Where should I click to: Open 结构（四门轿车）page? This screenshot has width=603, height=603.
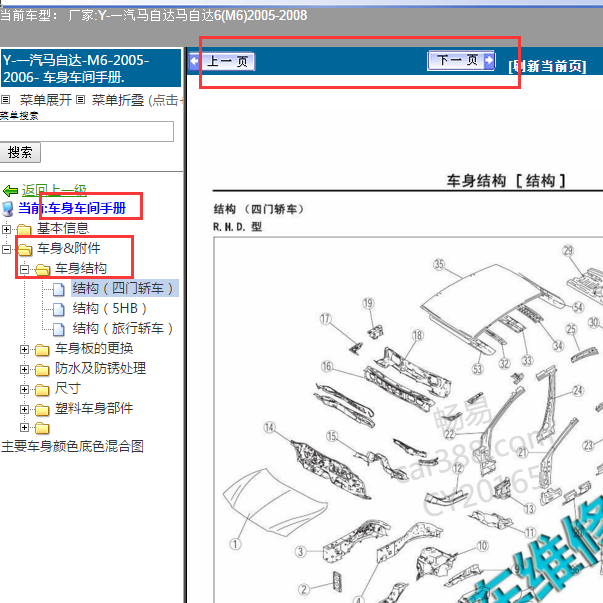coord(124,288)
